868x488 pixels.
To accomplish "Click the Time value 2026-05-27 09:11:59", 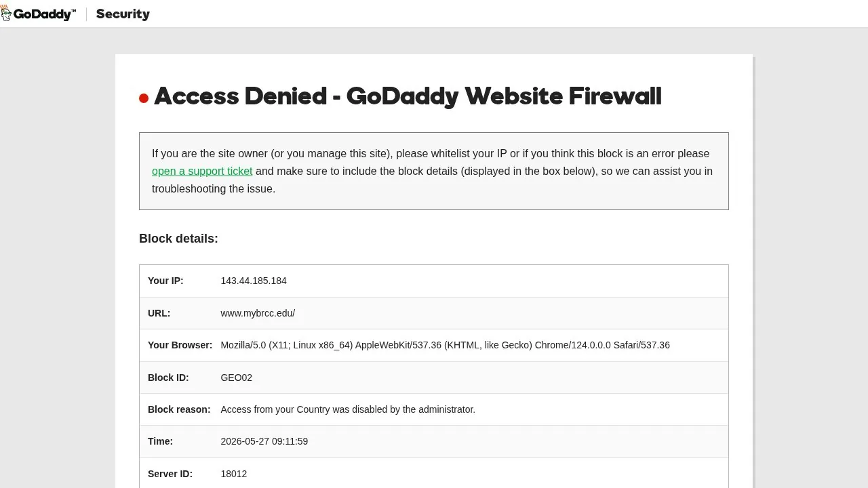I will tap(264, 441).
